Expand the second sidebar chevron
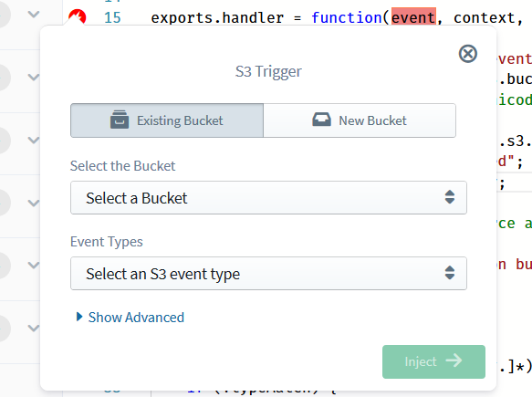 coord(34,78)
